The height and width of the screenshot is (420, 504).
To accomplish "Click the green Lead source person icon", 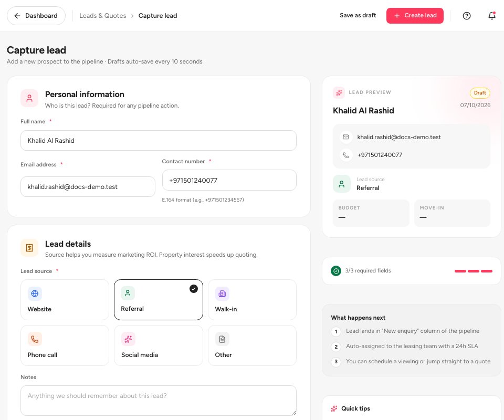I will coord(342,184).
